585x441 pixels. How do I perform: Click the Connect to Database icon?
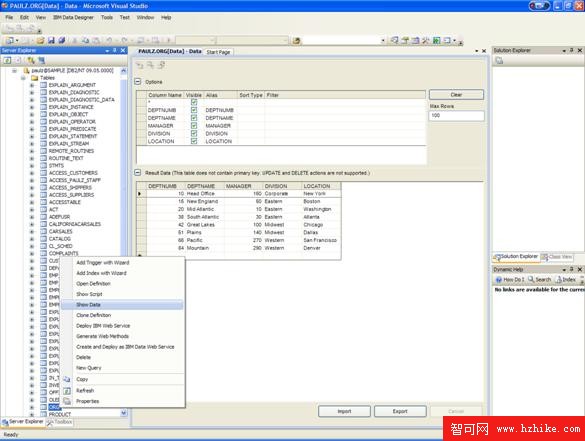tap(31, 60)
